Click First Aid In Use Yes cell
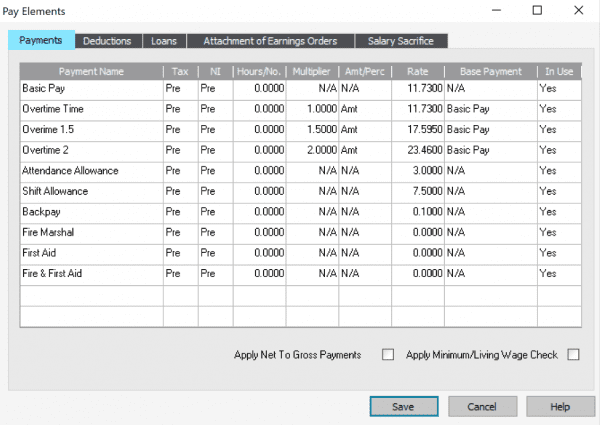Screen dimensions: 600x425 tap(559, 253)
